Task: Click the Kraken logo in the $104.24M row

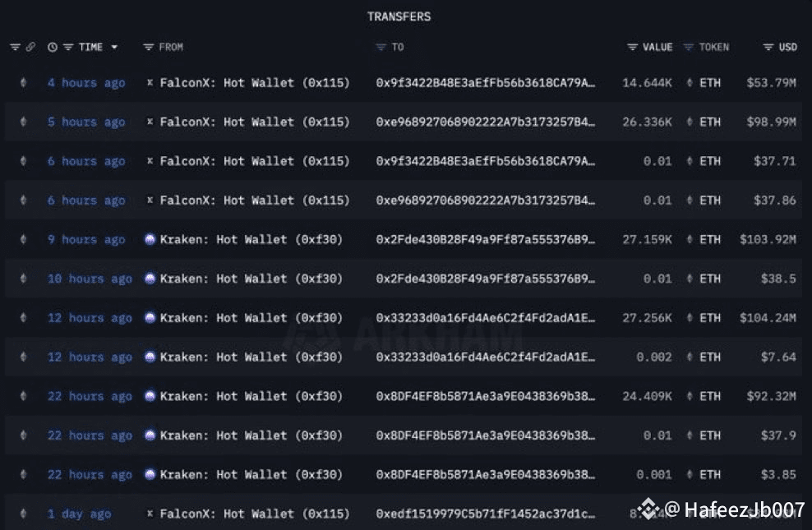Action: 150,317
